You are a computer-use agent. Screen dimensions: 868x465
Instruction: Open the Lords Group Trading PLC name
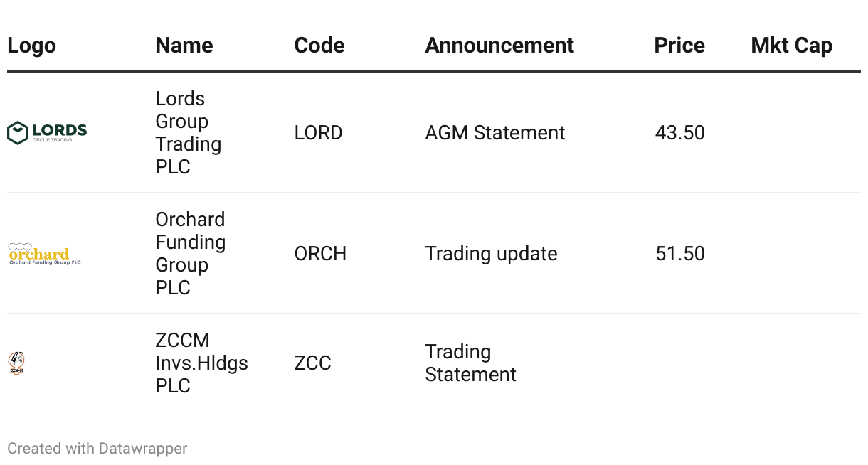(188, 133)
